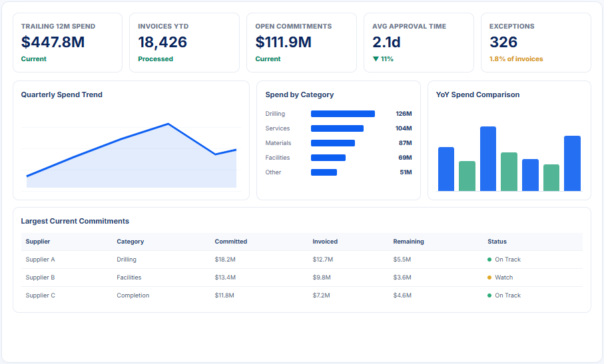Image resolution: width=604 pixels, height=364 pixels.
Task: Click the $13.4M committed amount
Action: click(x=225, y=277)
